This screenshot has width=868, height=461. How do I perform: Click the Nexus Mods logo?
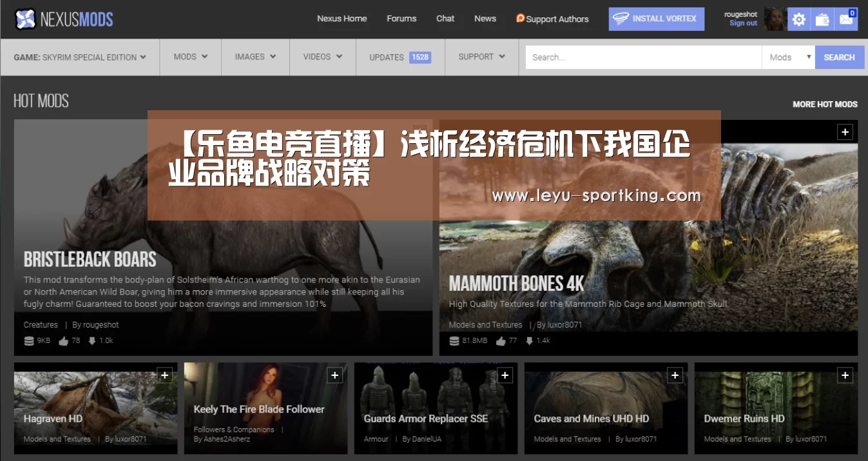(x=64, y=19)
